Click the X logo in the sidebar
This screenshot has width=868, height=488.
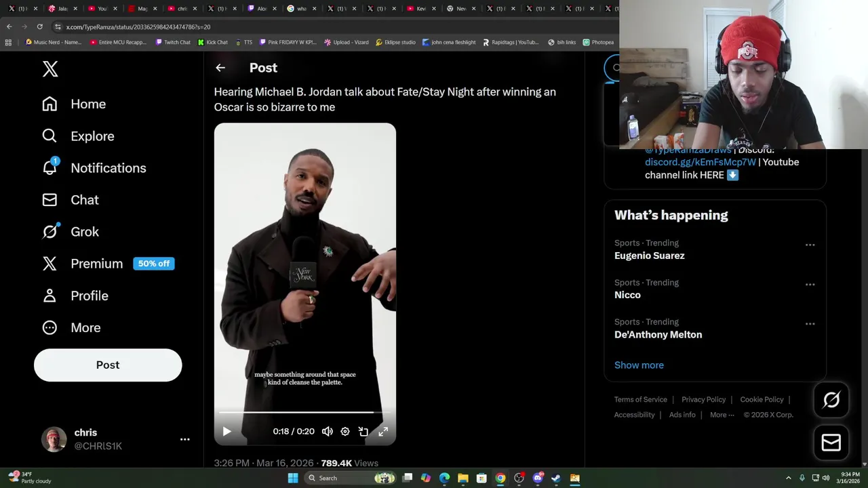(x=50, y=68)
